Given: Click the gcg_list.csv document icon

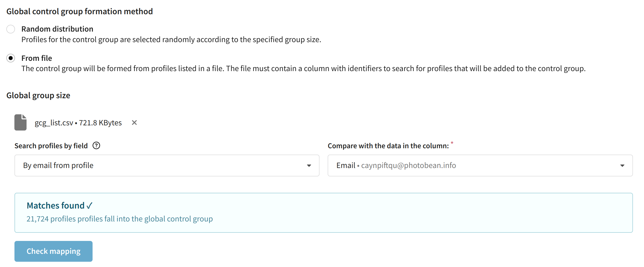Looking at the screenshot, I should pos(21,122).
